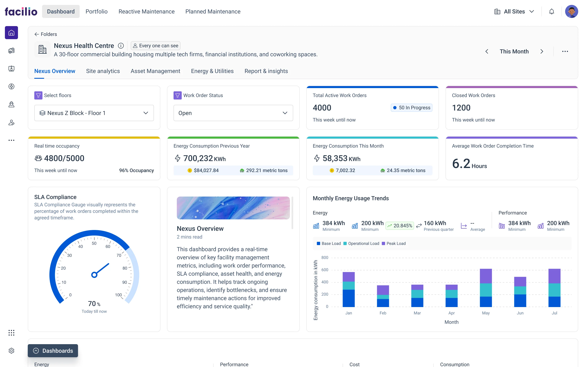Switch to the Energy & Utilities tab
This screenshot has width=588, height=367.
212,71
